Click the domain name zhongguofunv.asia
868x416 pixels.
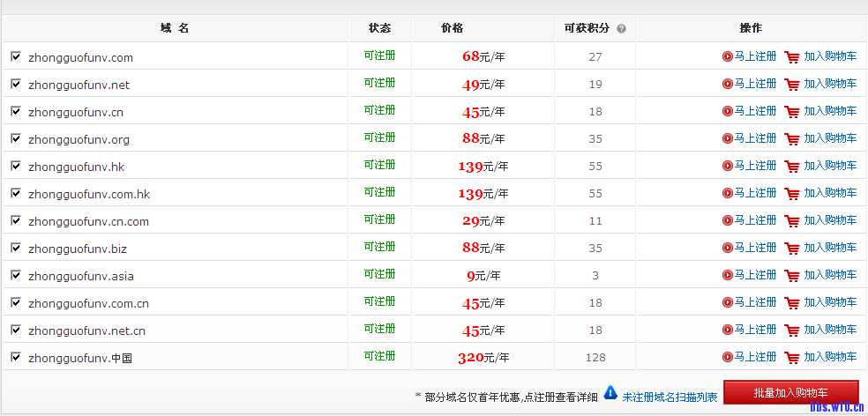coord(81,276)
